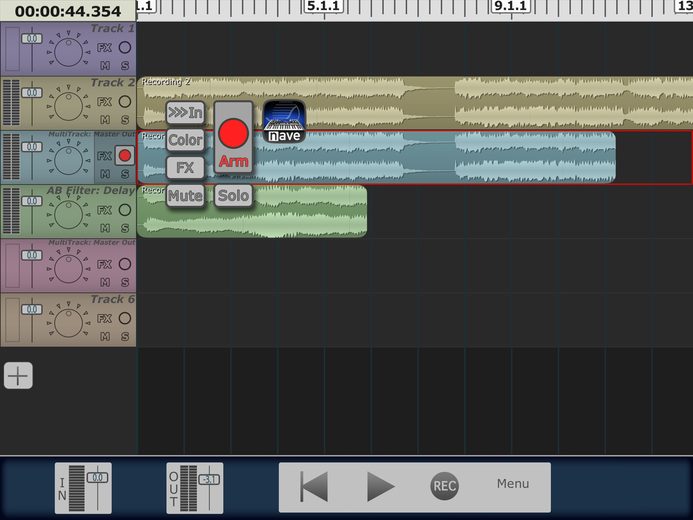The width and height of the screenshot is (693, 520).
Task: Click the Track 6 pan knob
Action: point(69,323)
